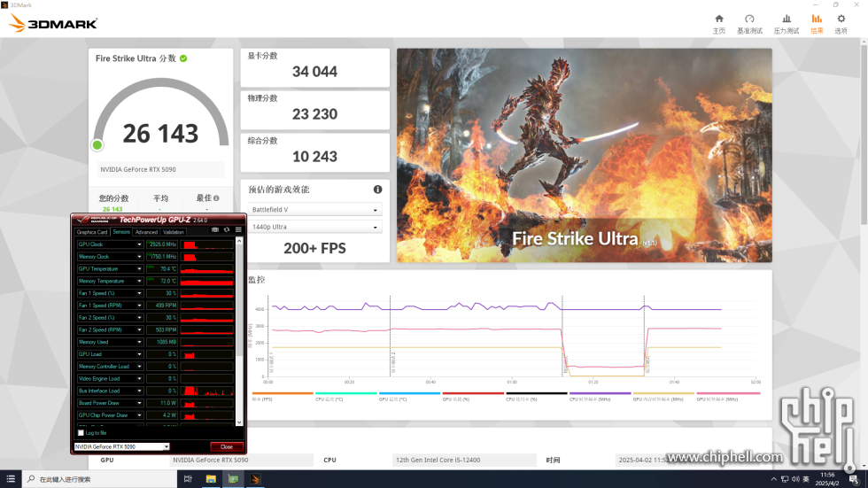
Task: Click the GPU Clock history graph
Action: click(207, 244)
